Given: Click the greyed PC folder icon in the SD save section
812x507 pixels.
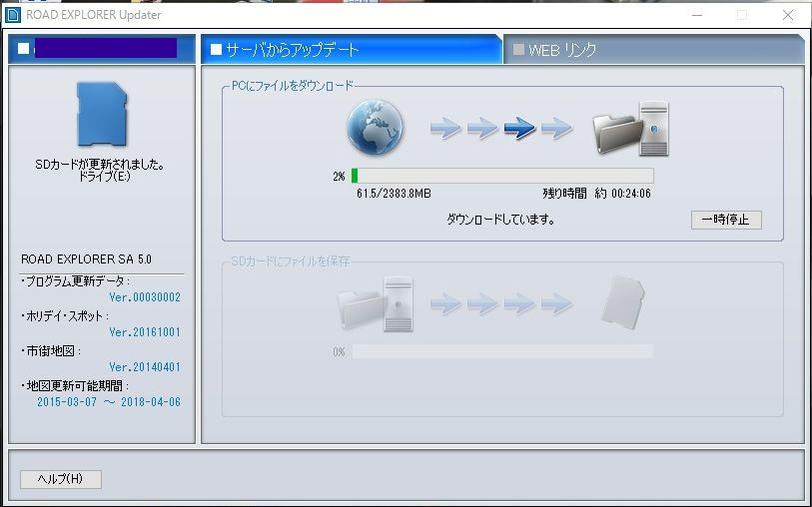Looking at the screenshot, I should click(376, 304).
